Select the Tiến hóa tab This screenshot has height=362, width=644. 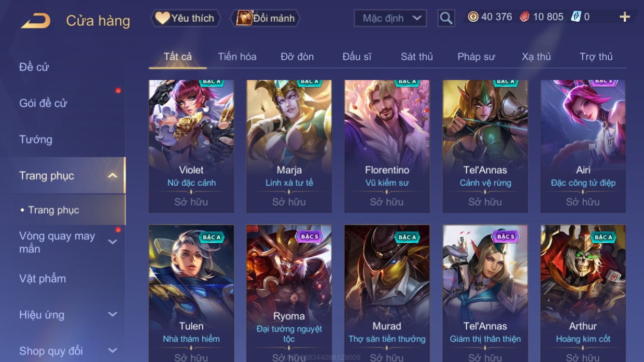pyautogui.click(x=237, y=56)
